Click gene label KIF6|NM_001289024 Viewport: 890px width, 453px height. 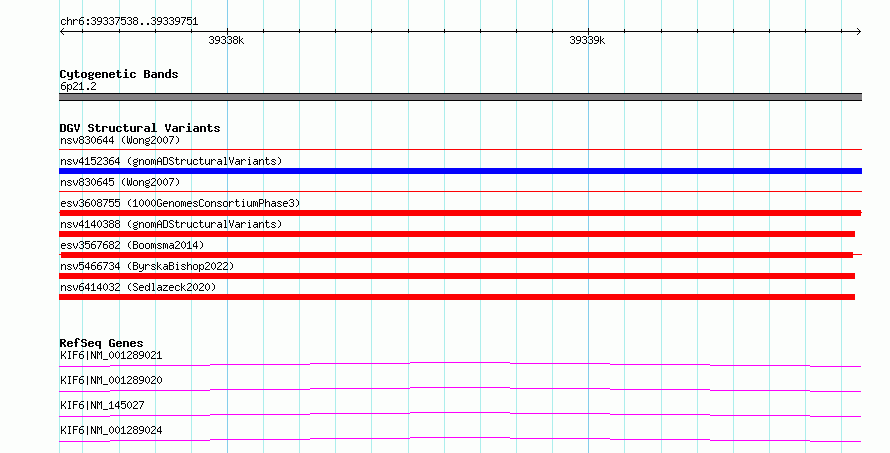pyautogui.click(x=111, y=430)
